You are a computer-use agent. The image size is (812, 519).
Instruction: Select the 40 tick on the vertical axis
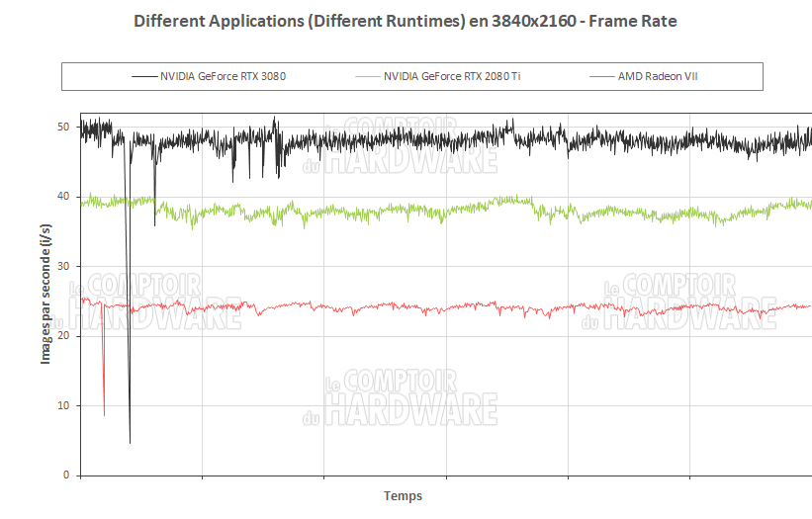click(62, 197)
